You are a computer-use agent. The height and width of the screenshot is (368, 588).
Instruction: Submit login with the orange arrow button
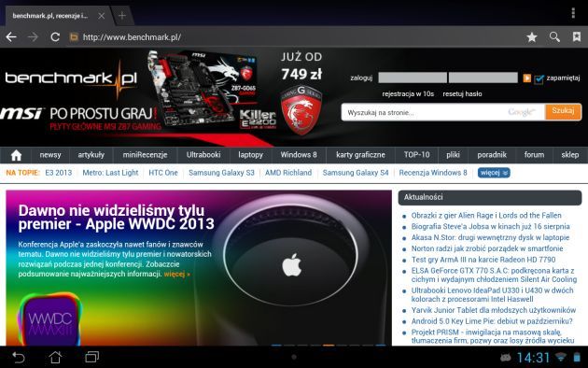tap(527, 78)
